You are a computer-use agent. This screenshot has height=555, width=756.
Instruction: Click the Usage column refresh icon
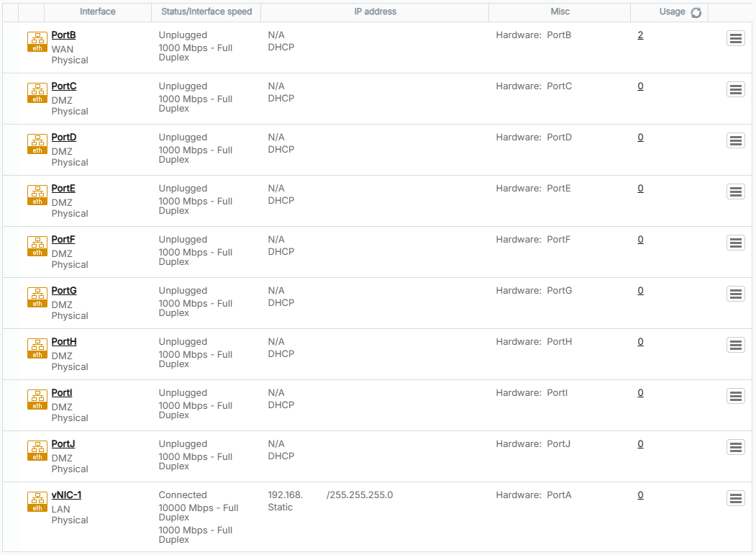click(x=696, y=12)
